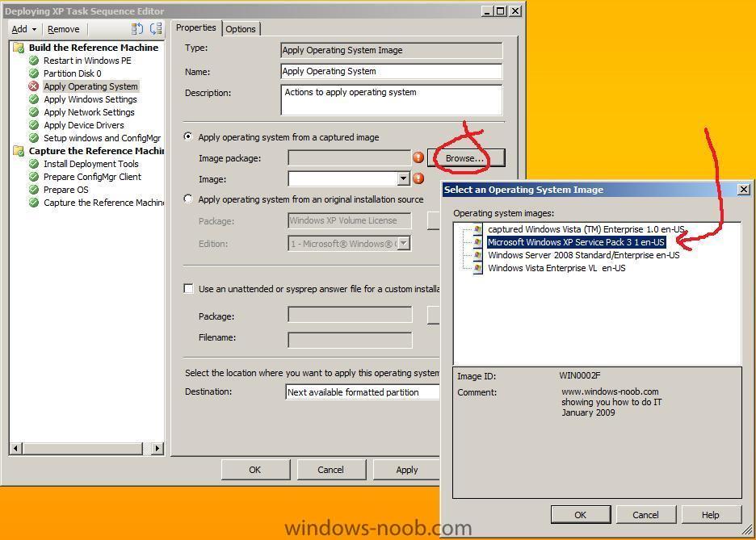
Task: Select 'Windows Vista Enterprise VL en-US' image
Action: click(556, 268)
